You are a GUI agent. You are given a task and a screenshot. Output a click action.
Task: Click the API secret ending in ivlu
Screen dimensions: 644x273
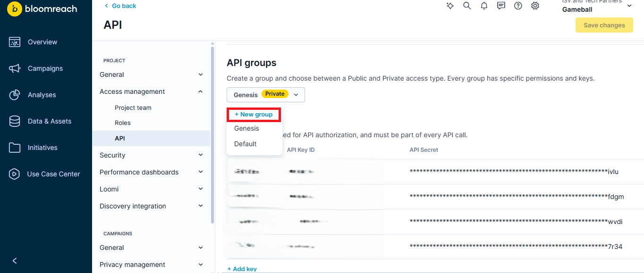pyautogui.click(x=514, y=172)
